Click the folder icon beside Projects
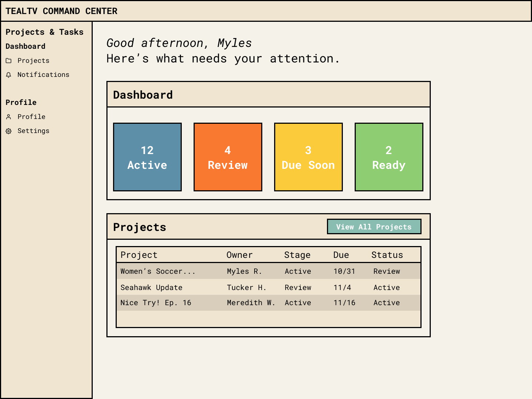 (x=8, y=61)
